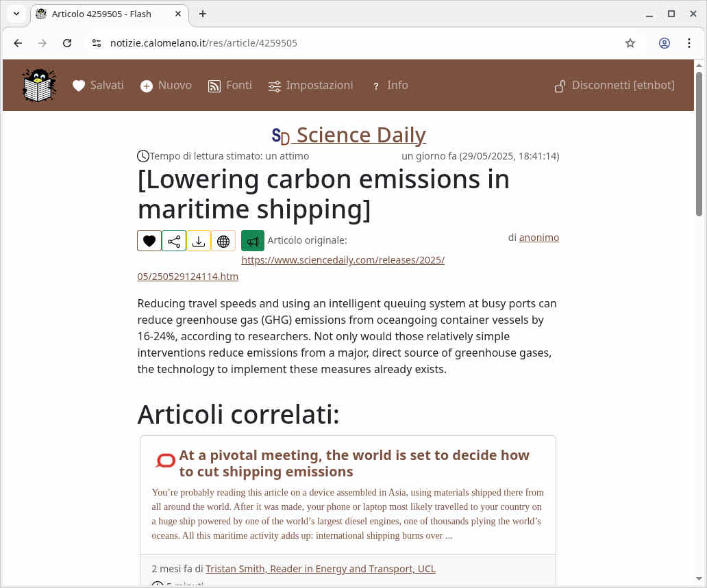707x588 pixels.
Task: Toggle the site permissions icon in address bar
Action: (97, 42)
